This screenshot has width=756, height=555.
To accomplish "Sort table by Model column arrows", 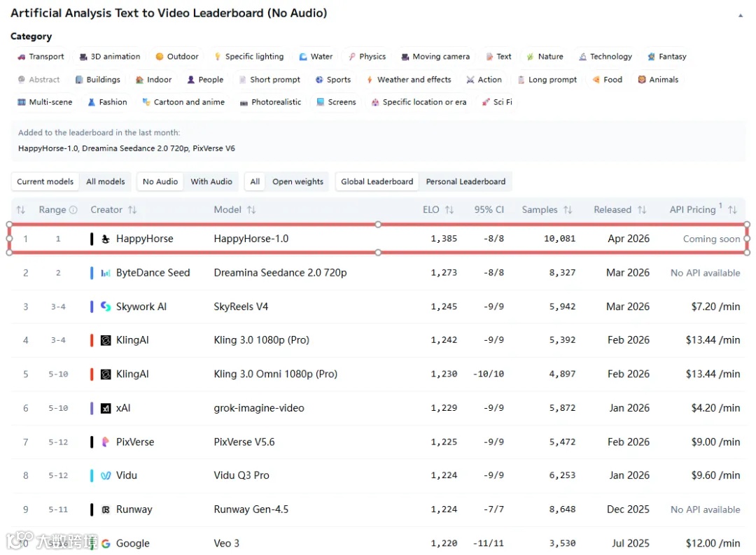I will click(252, 210).
